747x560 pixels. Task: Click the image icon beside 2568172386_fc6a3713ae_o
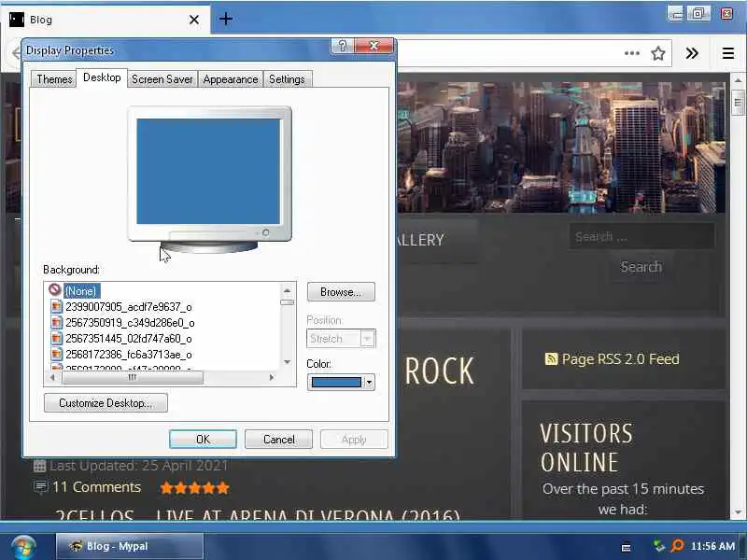pos(57,355)
